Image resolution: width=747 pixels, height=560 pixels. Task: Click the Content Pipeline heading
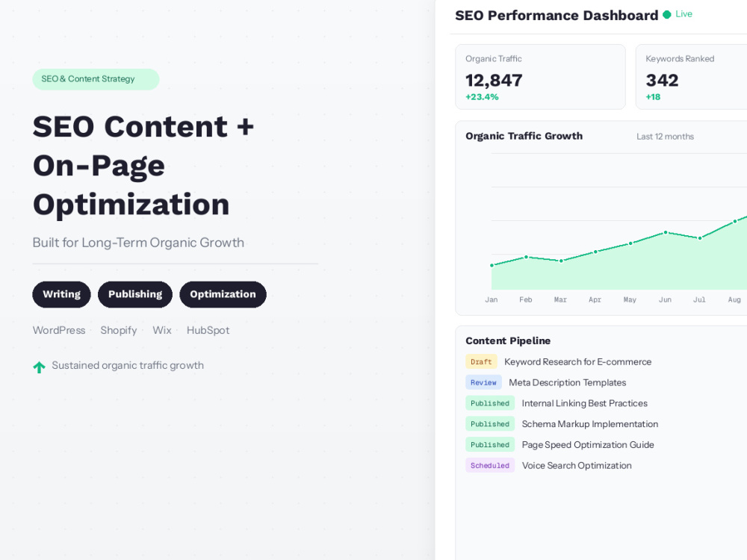coord(508,341)
